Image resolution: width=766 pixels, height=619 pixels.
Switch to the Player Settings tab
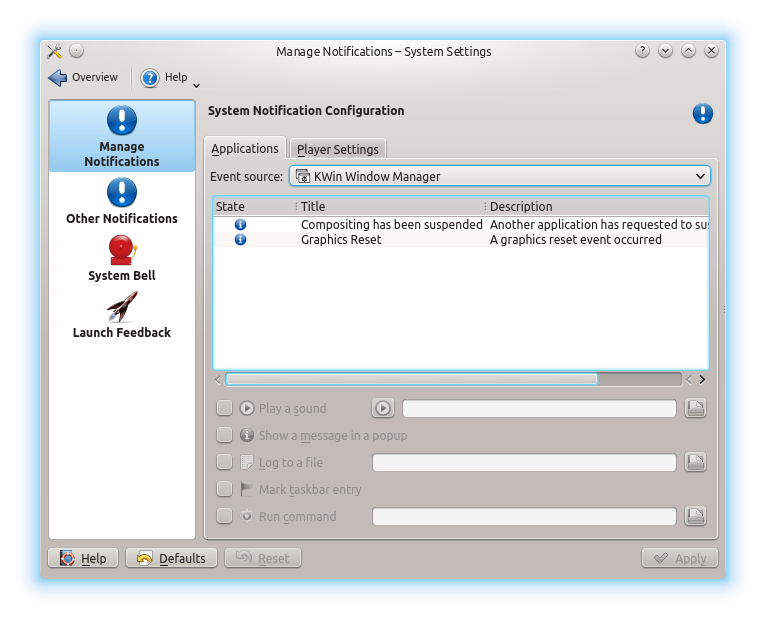[338, 149]
